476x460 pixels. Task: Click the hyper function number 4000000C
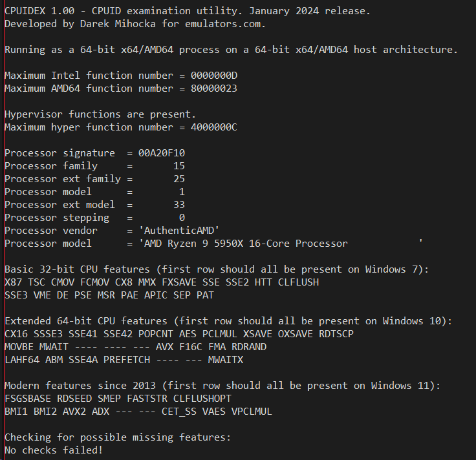click(x=214, y=127)
